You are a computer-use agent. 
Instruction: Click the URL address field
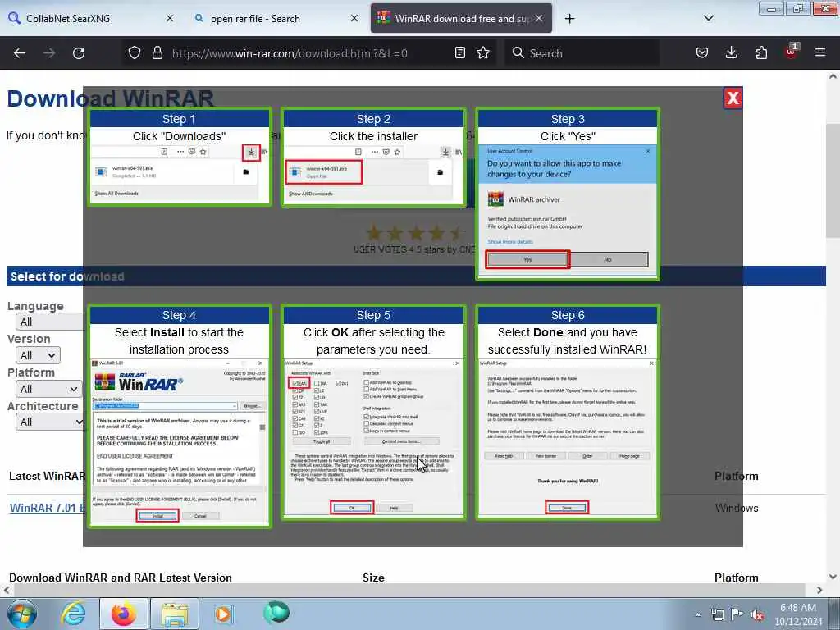pyautogui.click(x=290, y=53)
